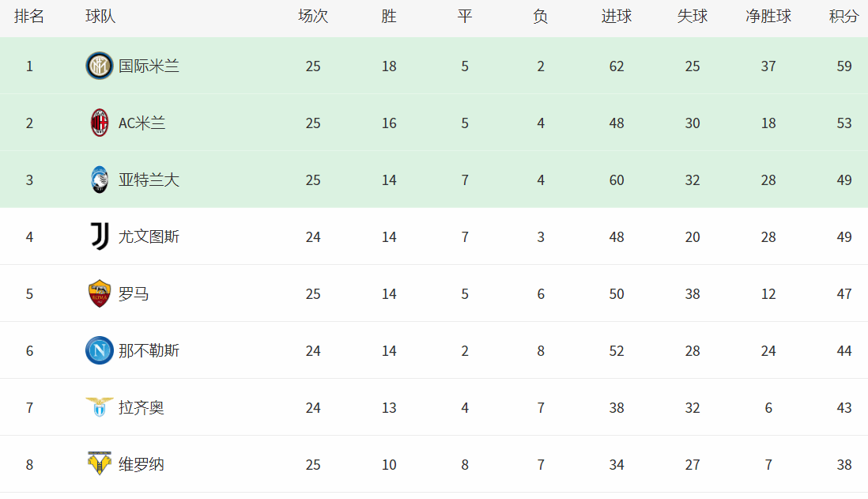Select the Napoli N badge
The height and width of the screenshot is (499, 868).
(x=100, y=350)
